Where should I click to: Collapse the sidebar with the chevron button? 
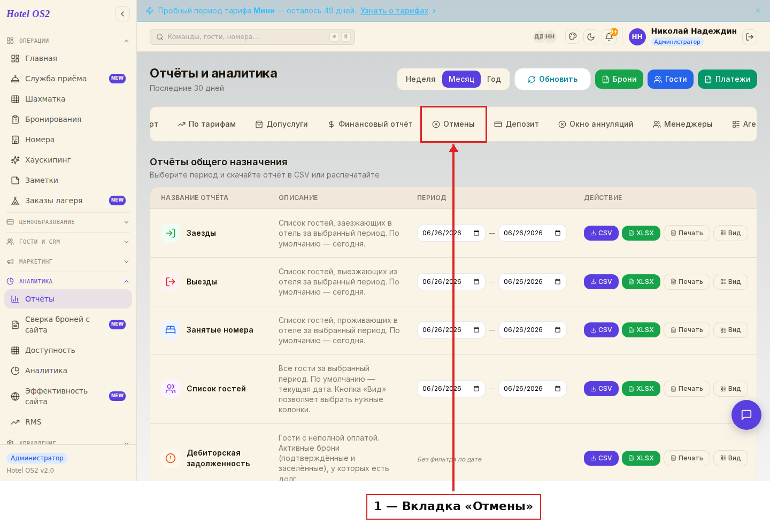pyautogui.click(x=122, y=14)
